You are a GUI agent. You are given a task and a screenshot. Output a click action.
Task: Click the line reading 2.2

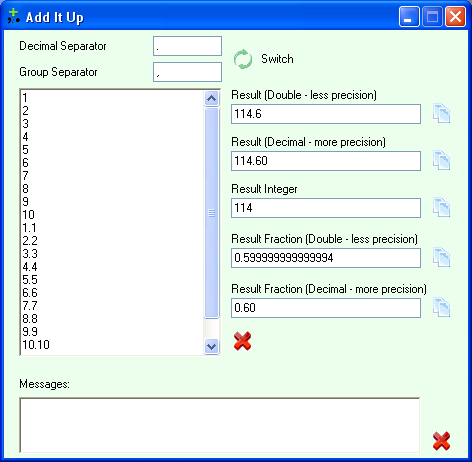click(x=30, y=241)
